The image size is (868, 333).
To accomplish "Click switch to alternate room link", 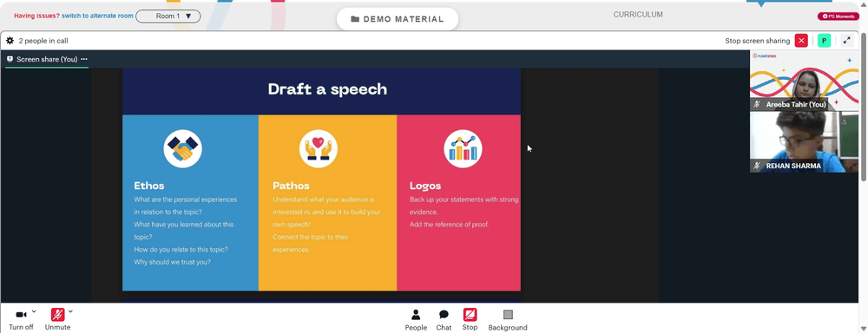I will point(97,16).
